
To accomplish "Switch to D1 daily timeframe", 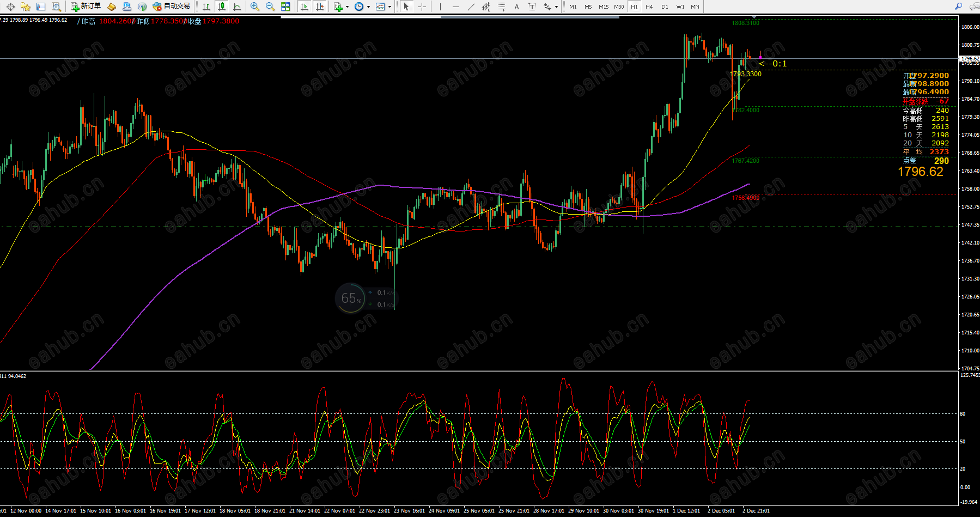I will (x=665, y=7).
